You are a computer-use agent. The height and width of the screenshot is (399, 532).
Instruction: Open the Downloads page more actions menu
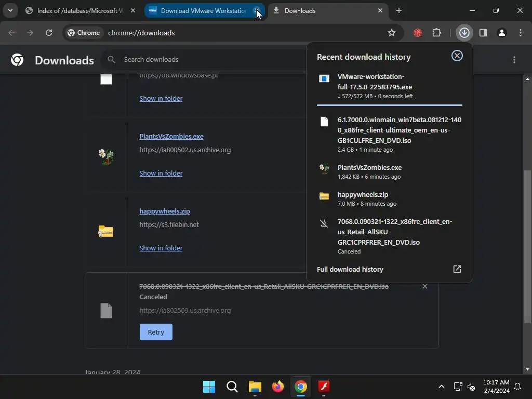tap(514, 60)
